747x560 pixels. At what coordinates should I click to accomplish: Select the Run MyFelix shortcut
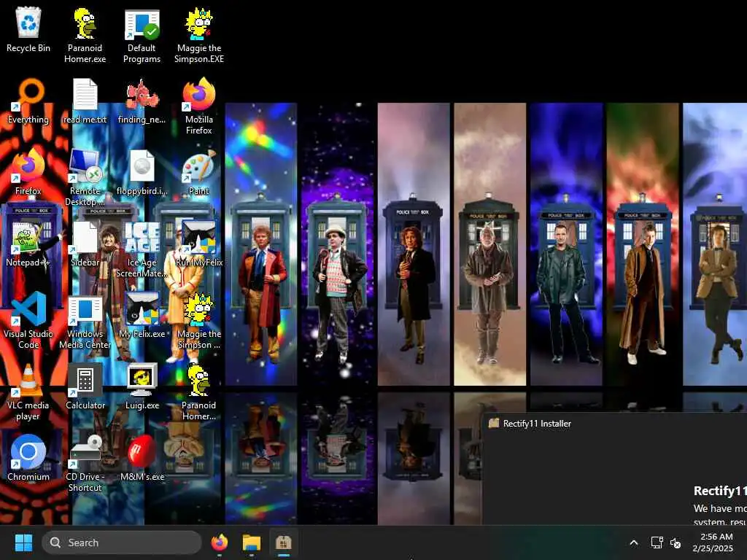(198, 244)
